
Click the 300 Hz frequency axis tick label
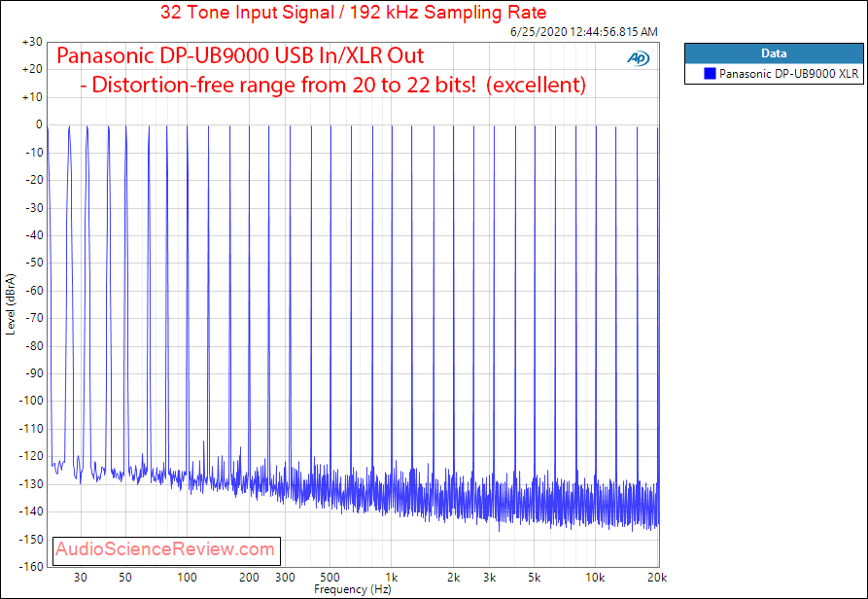click(x=285, y=578)
